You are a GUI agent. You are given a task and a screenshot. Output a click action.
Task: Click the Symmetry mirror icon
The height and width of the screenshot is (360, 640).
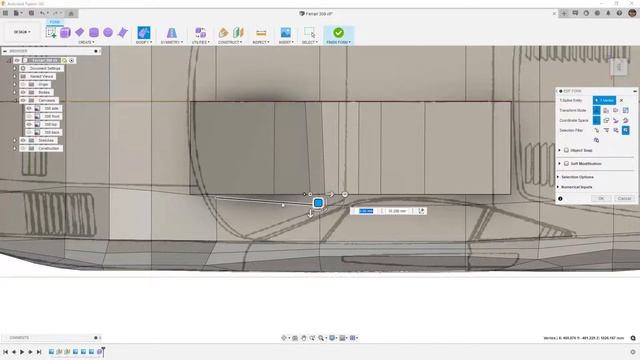[x=172, y=33]
